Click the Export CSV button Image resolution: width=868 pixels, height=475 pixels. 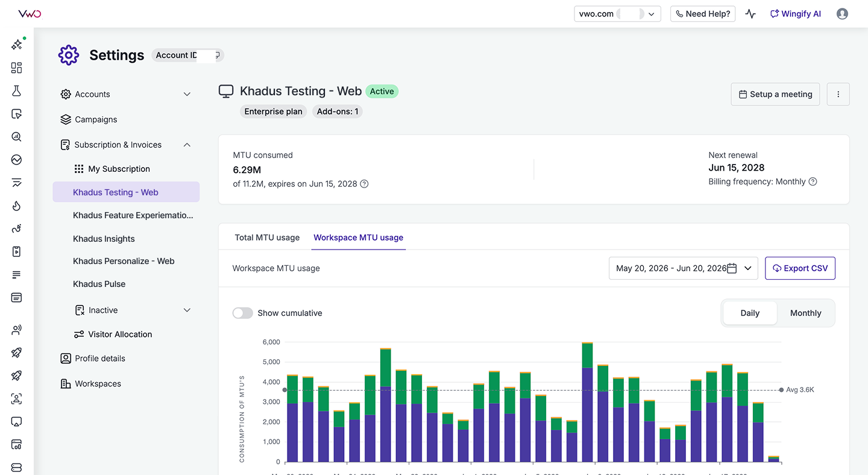pos(800,268)
